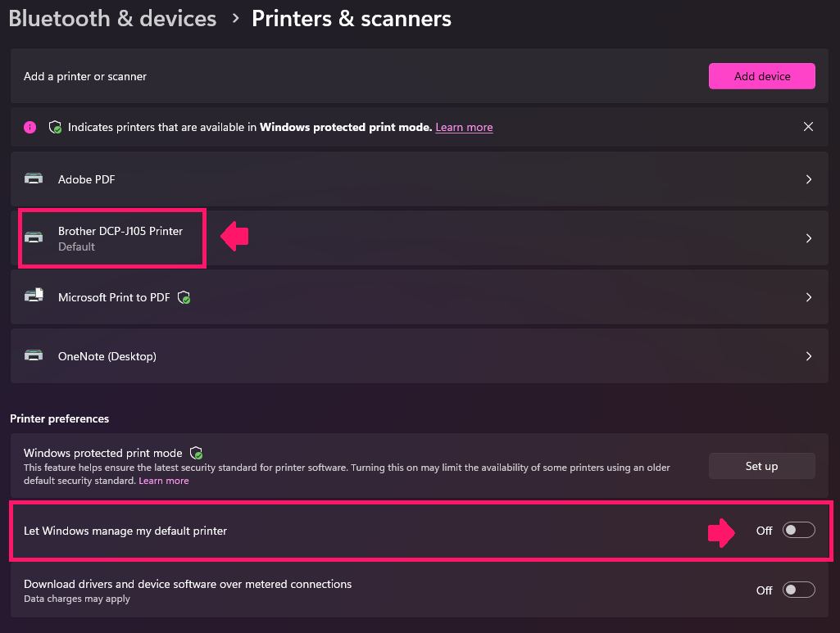Image resolution: width=840 pixels, height=633 pixels.
Task: Click the Printers & scanners breadcrumb title
Action: click(x=352, y=19)
